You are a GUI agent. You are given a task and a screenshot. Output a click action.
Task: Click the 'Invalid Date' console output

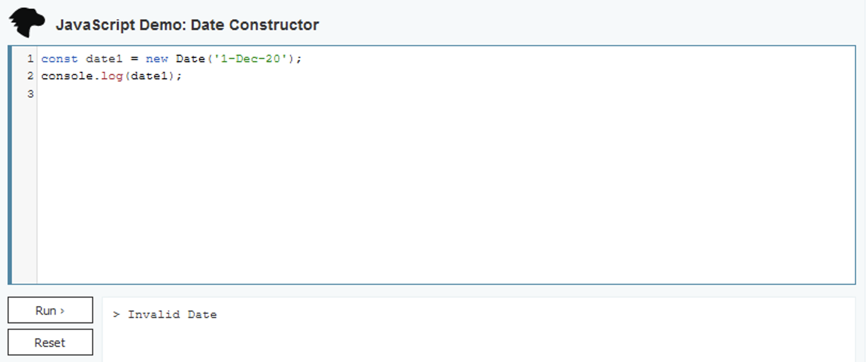tap(172, 315)
